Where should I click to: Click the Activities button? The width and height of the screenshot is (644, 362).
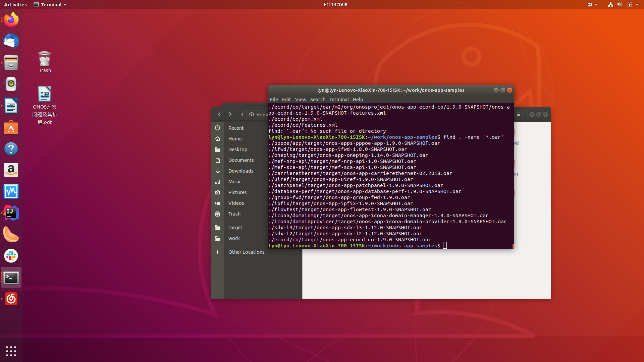(x=15, y=4)
